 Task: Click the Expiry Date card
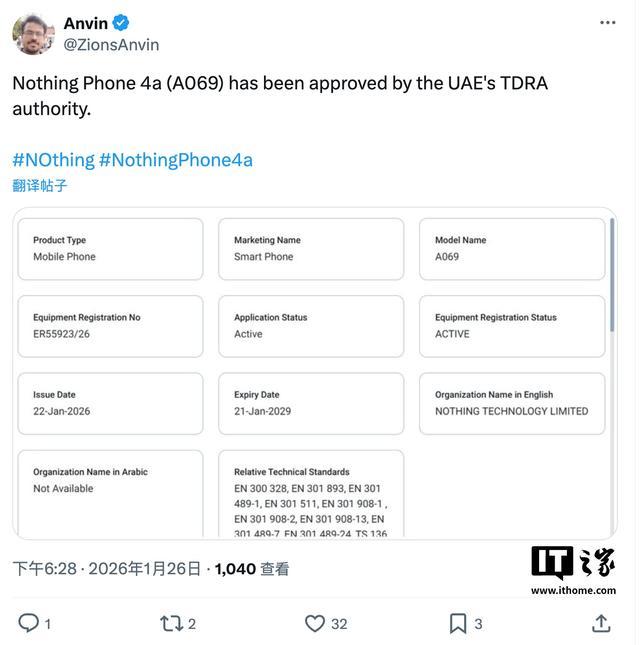(x=311, y=403)
